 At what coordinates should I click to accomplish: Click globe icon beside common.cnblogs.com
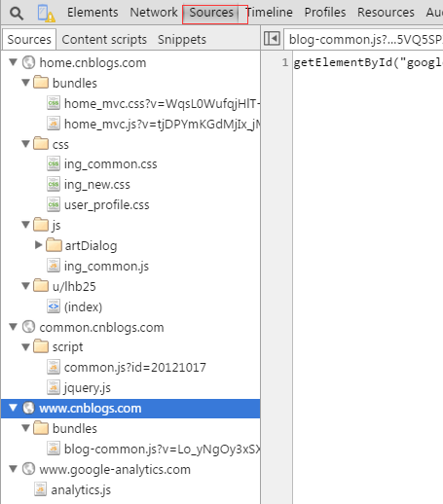28,327
